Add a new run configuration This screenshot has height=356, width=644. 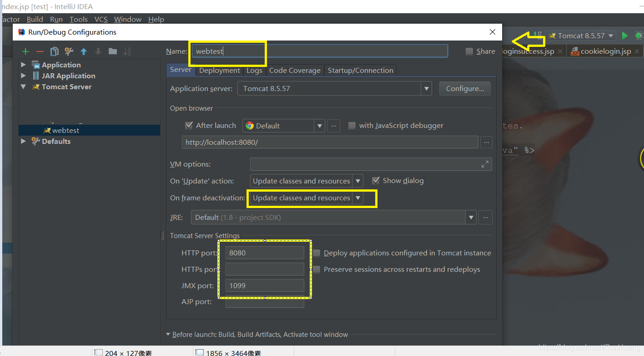coord(25,51)
